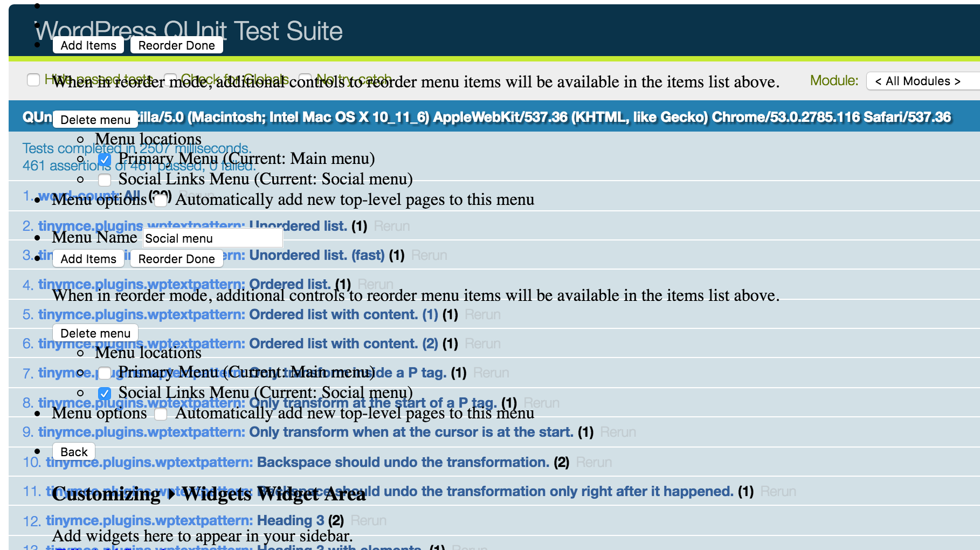Click Reorder Done button overlapping the page title
This screenshot has height=550, width=980.
click(177, 45)
